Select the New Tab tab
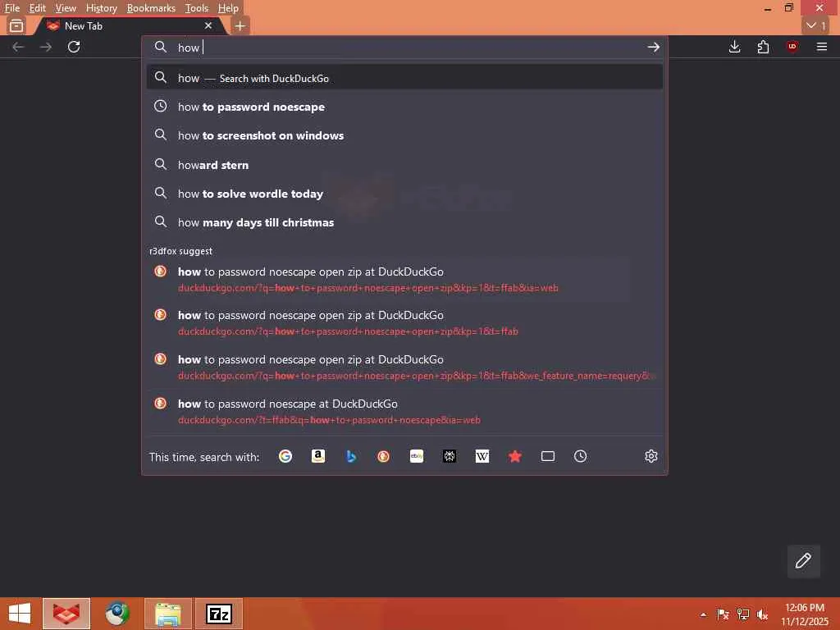The image size is (840, 630). (129, 25)
